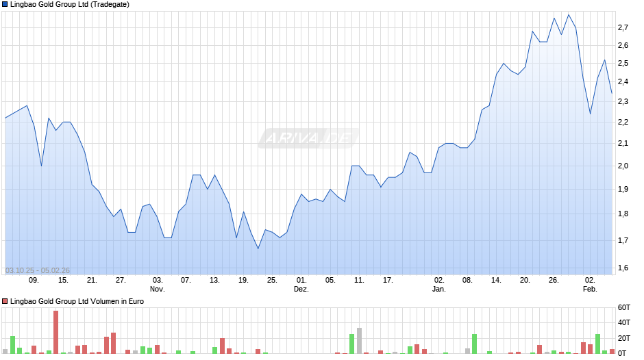Click the 2,2 price axis label
This screenshot has height=360, width=644.
(x=623, y=122)
